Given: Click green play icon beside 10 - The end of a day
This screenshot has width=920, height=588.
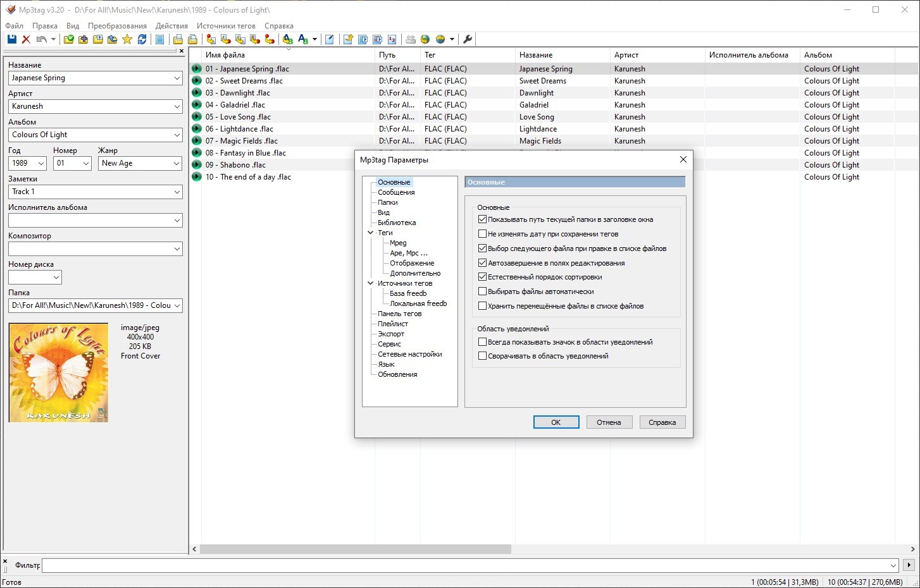Looking at the screenshot, I should click(197, 177).
